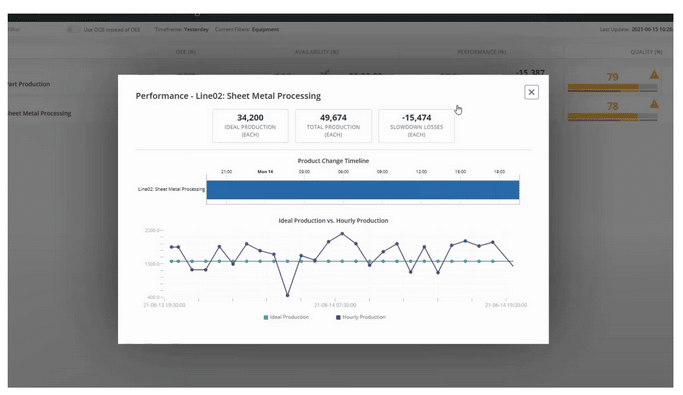
Task: Click the Availability (%) column header
Action: pos(317,52)
